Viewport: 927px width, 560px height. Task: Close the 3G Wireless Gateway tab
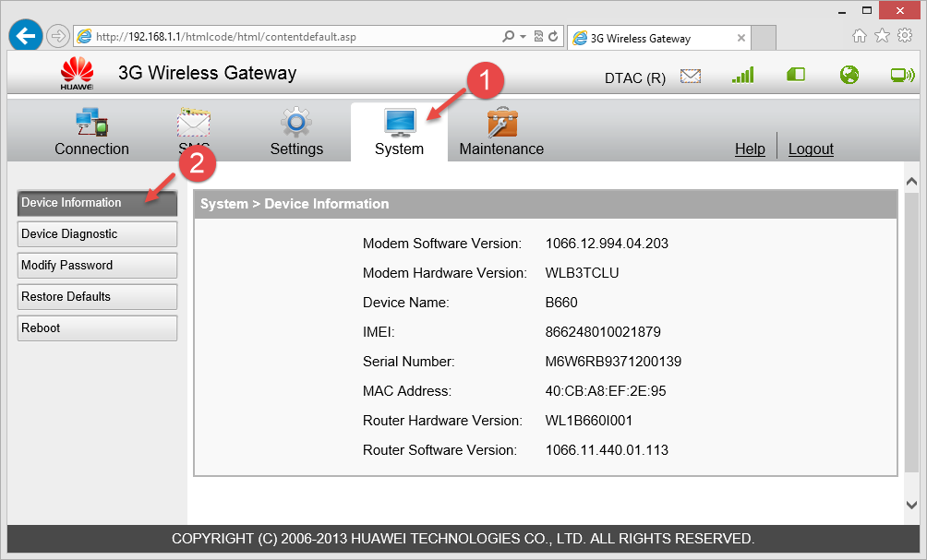click(x=740, y=39)
